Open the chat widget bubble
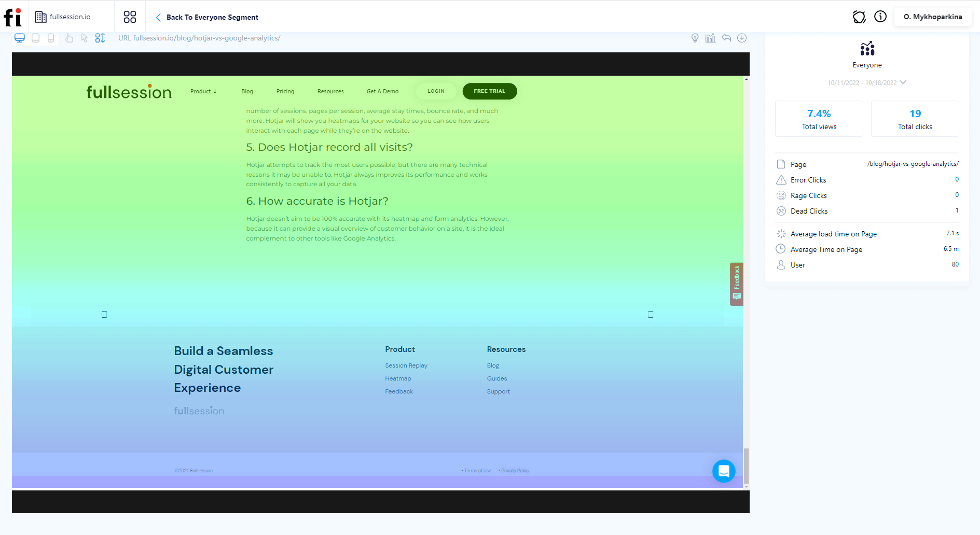 point(724,471)
